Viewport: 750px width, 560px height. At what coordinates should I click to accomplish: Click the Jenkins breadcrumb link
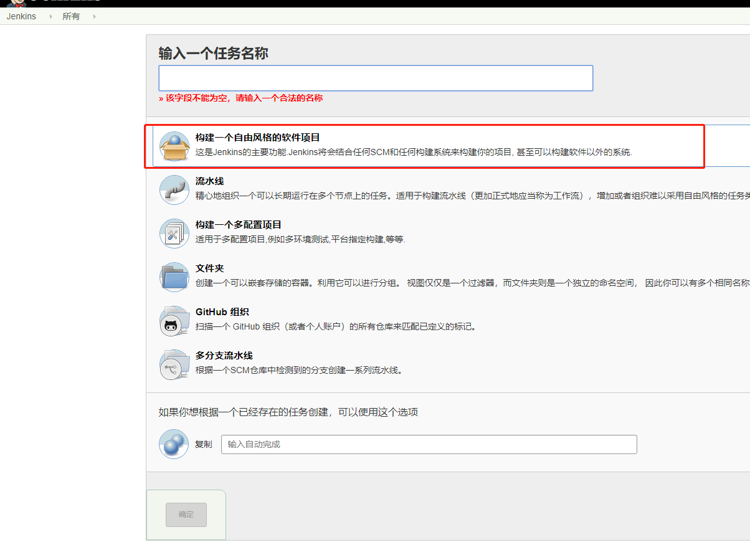21,16
